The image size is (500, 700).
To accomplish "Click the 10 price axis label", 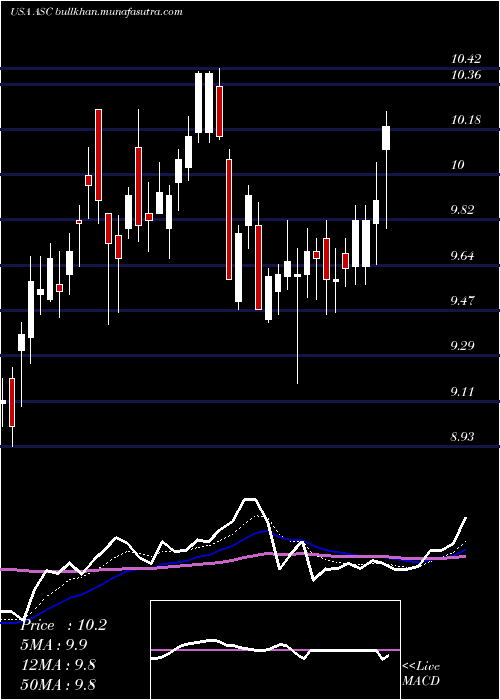I will [458, 165].
